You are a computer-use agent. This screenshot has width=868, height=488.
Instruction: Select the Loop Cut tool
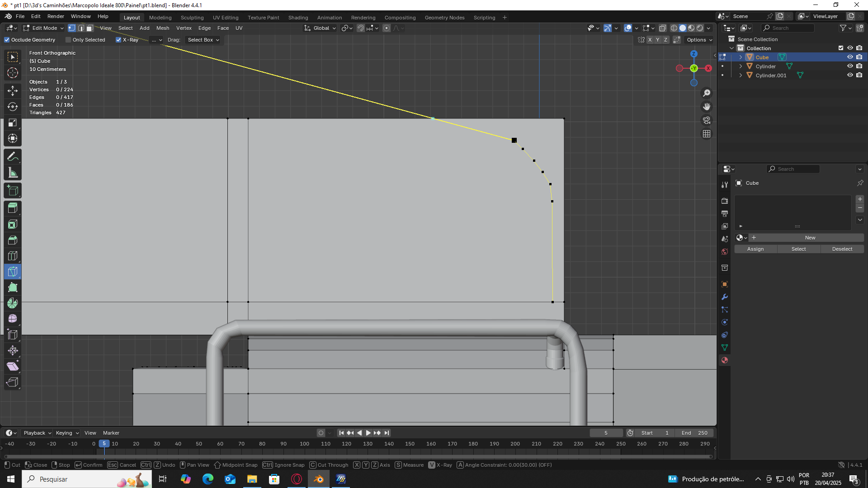coord(13,256)
